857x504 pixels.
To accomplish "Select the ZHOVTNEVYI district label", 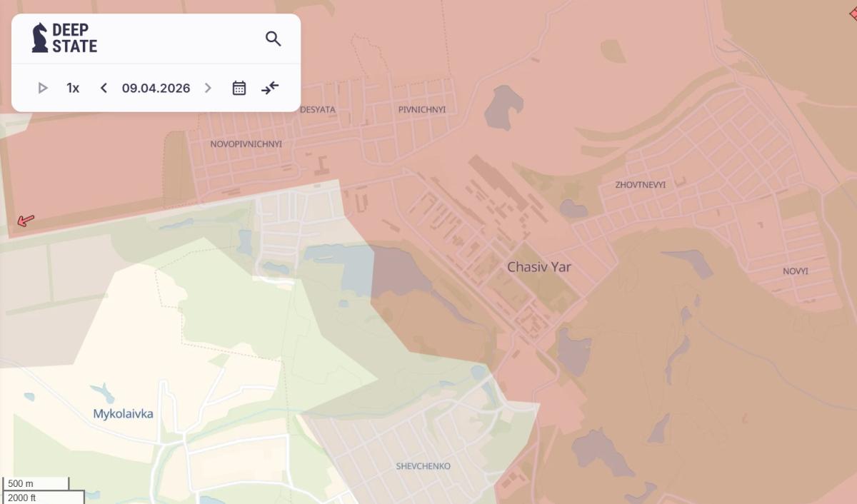I will pyautogui.click(x=641, y=185).
